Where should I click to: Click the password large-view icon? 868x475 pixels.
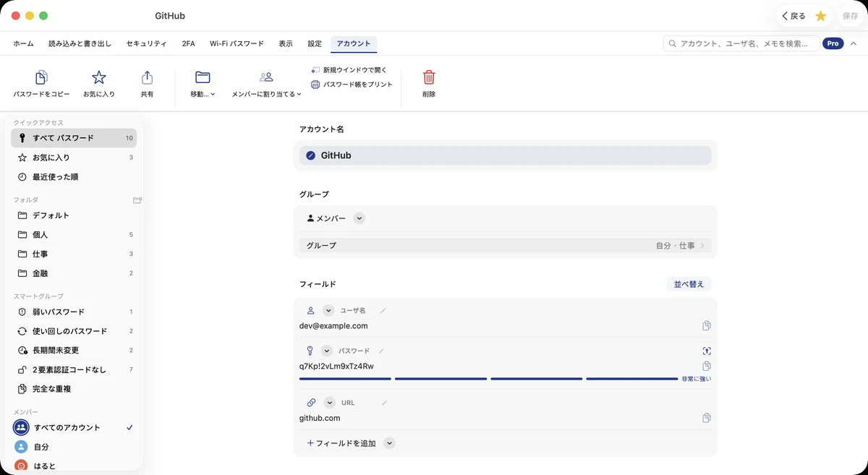(707, 351)
